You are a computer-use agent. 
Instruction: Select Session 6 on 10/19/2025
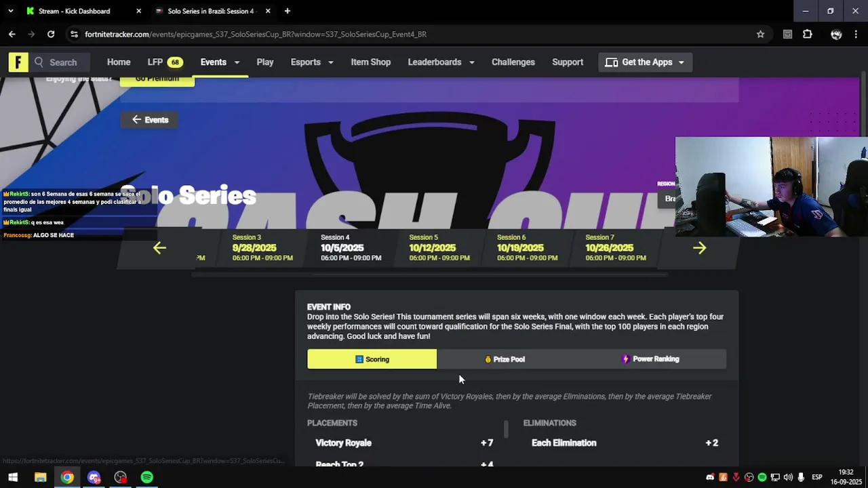pos(528,248)
